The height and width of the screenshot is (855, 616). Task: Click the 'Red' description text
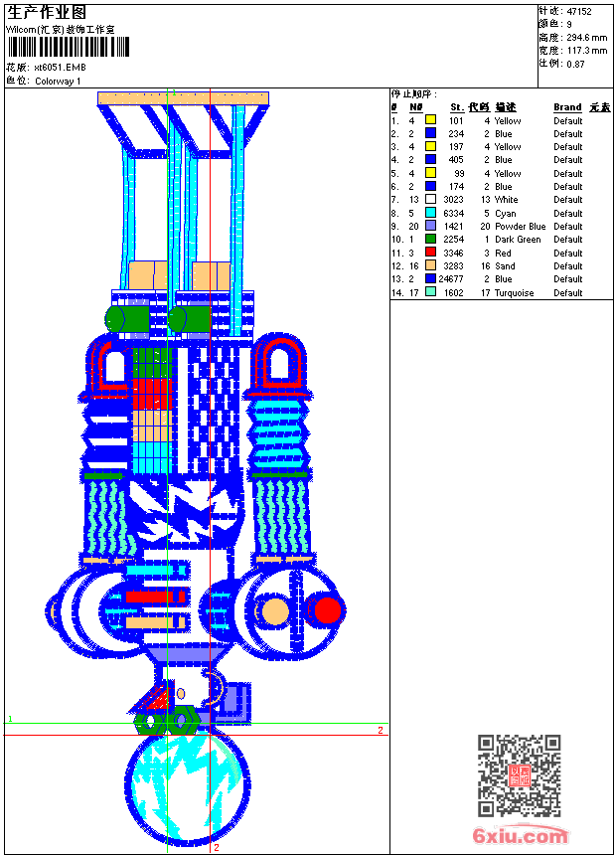point(503,253)
